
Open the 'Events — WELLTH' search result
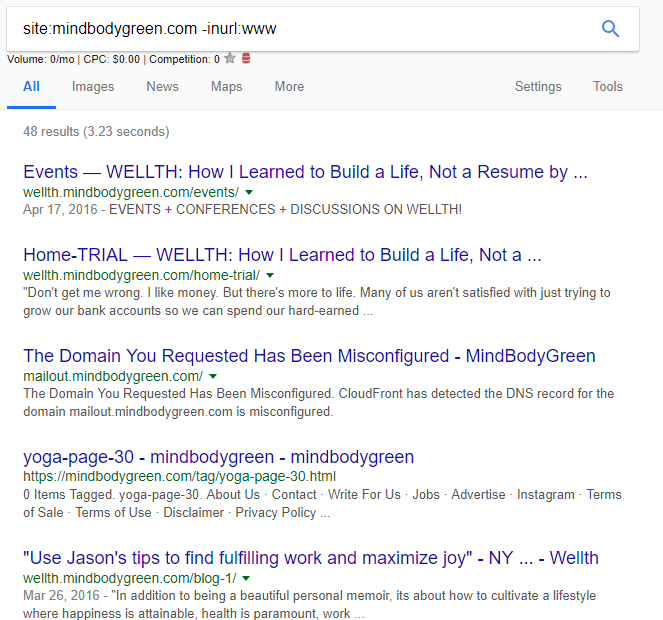(x=305, y=172)
